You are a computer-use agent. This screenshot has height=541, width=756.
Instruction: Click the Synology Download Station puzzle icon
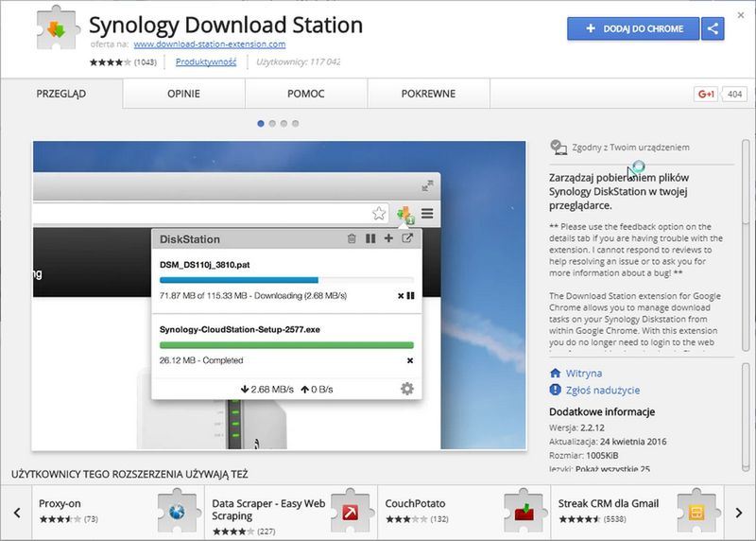[57, 28]
